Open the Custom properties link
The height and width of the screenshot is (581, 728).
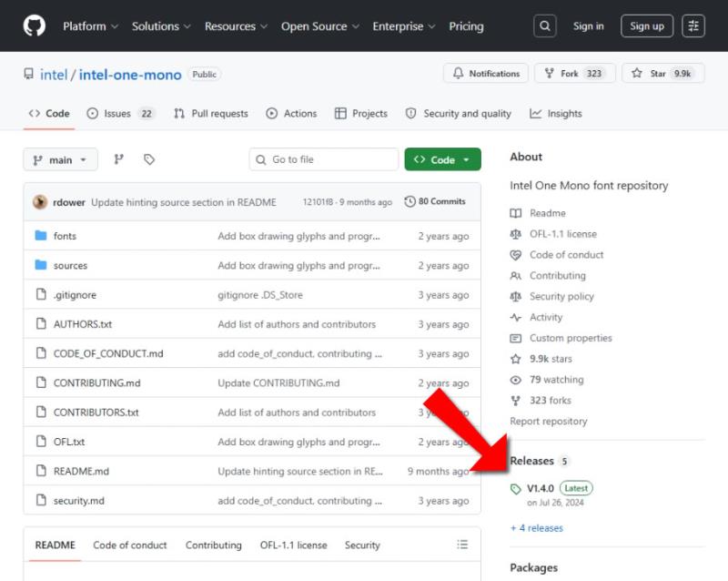571,338
